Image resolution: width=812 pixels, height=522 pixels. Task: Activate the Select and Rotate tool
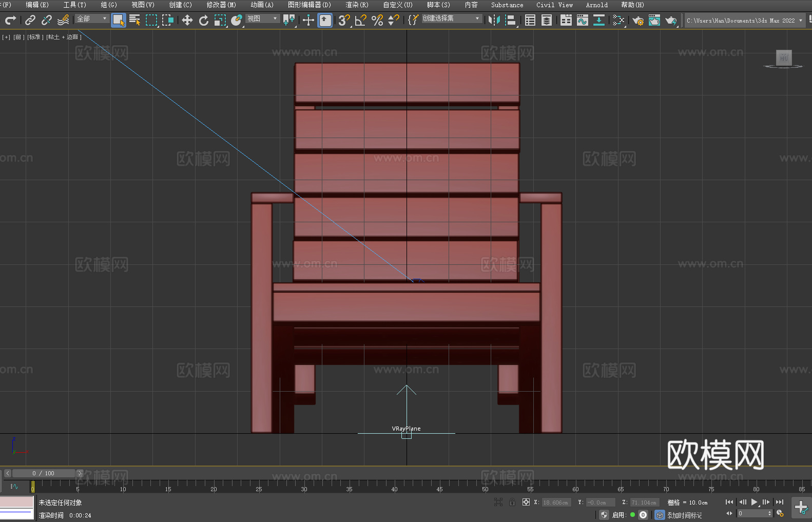(204, 20)
